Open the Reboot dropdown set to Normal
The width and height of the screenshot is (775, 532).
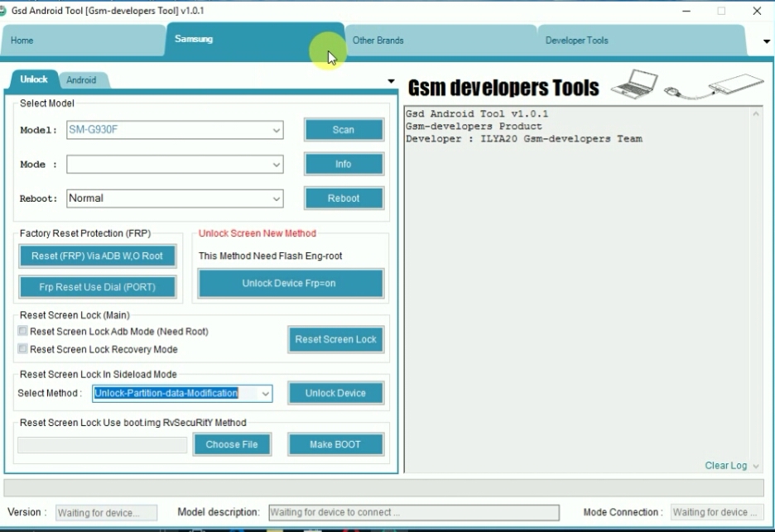[x=175, y=199]
